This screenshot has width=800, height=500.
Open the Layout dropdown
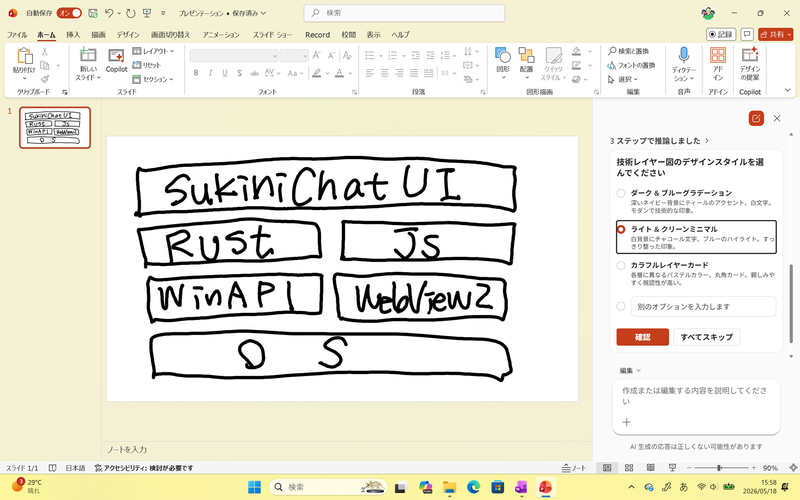[x=153, y=51]
